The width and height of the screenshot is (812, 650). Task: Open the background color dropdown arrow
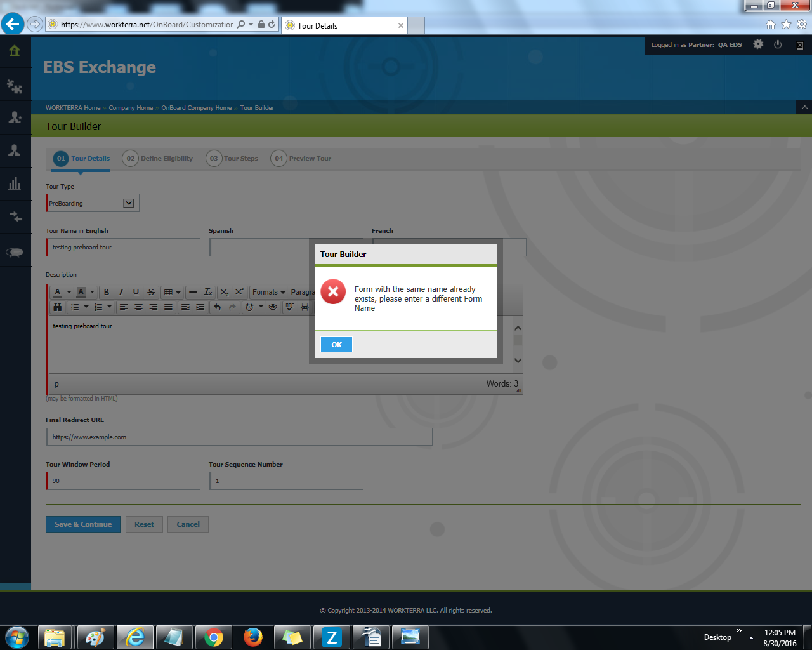click(93, 292)
